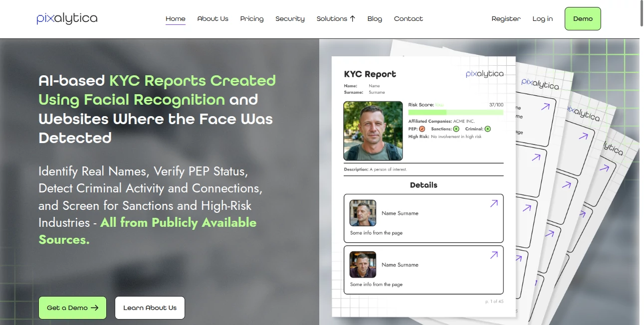
Task: Click the pixalytica logo on KYC report
Action: pyautogui.click(x=484, y=74)
